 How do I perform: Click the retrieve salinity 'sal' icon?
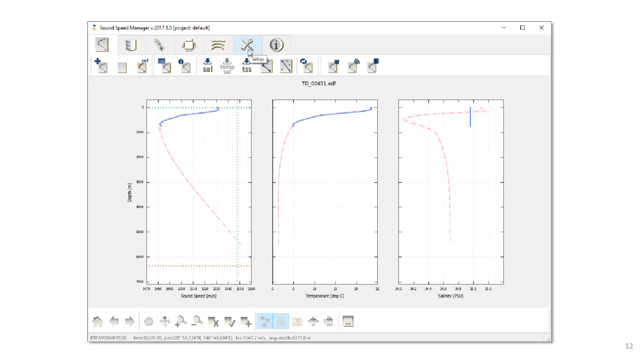207,65
